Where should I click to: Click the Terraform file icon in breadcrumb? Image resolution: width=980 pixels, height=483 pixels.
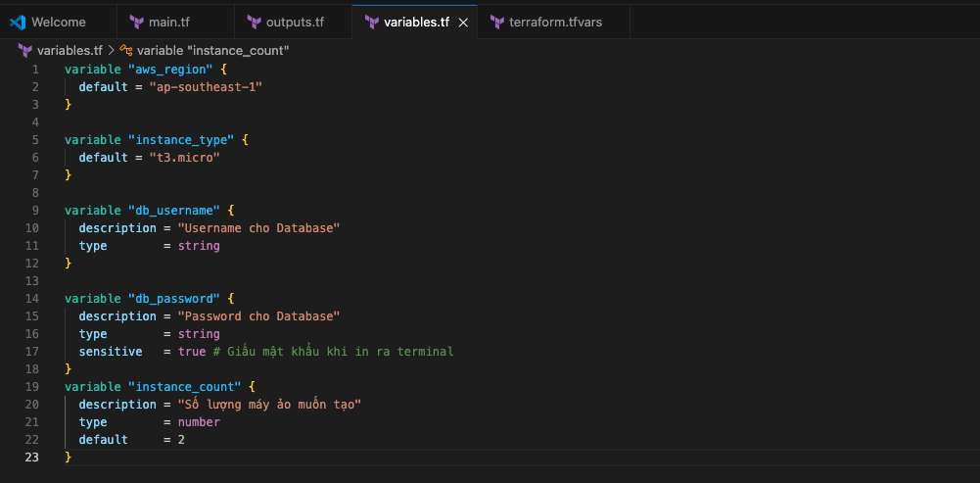pos(25,50)
